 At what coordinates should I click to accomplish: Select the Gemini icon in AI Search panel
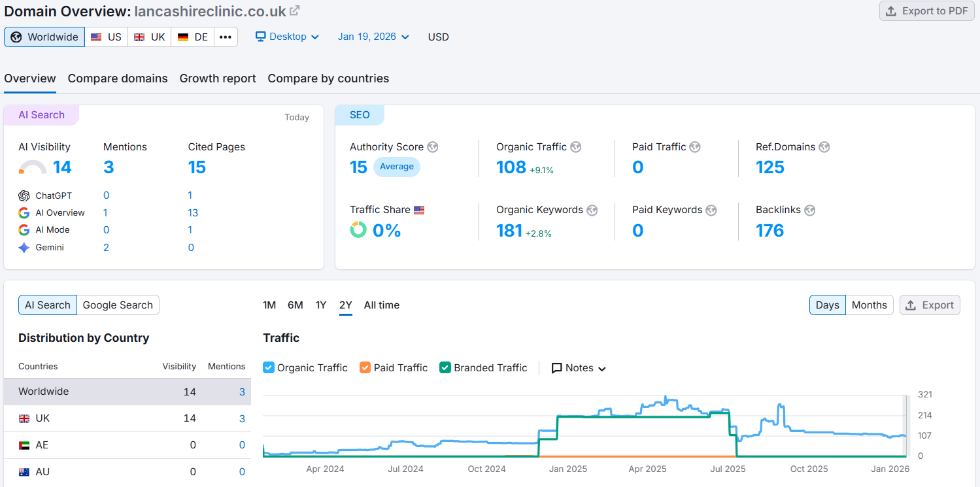pos(24,246)
